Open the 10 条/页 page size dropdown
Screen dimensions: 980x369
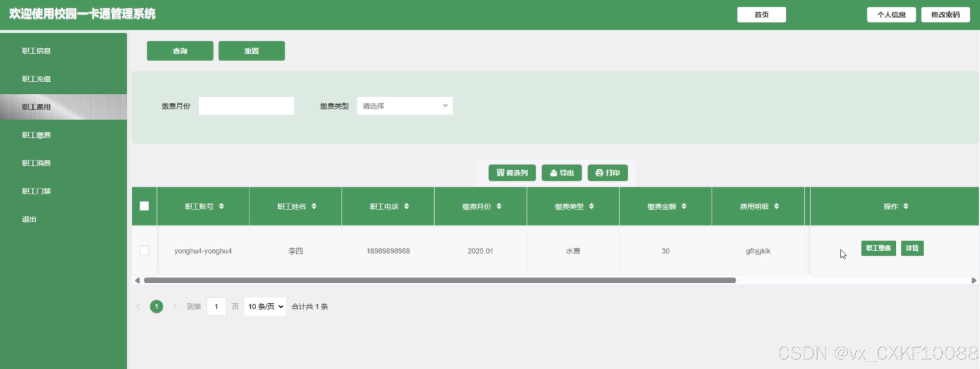tap(265, 307)
